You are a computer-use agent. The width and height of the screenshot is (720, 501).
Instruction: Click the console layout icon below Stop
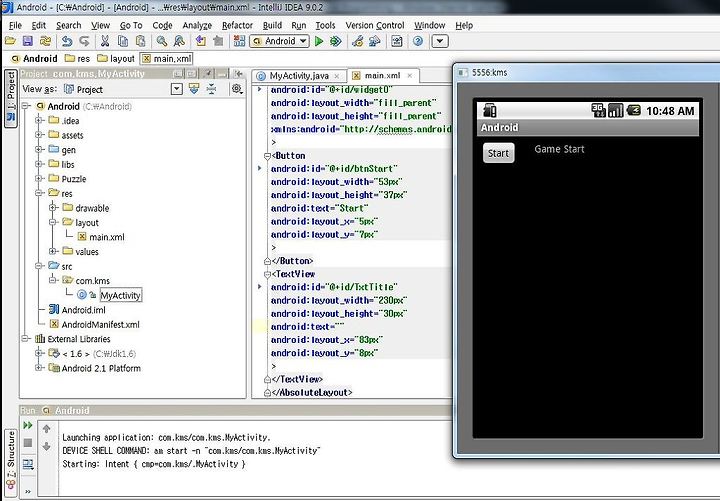click(x=28, y=464)
